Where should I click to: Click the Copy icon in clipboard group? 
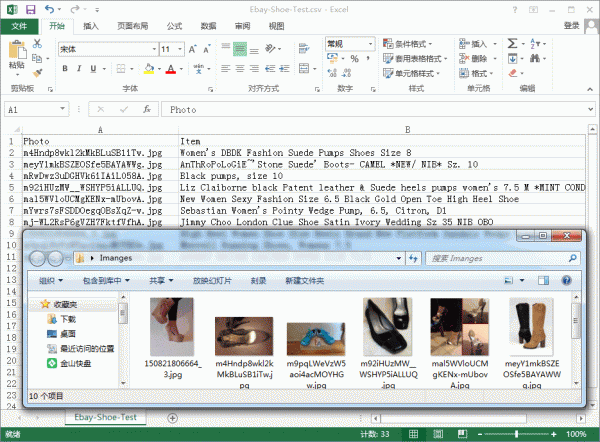point(37,58)
